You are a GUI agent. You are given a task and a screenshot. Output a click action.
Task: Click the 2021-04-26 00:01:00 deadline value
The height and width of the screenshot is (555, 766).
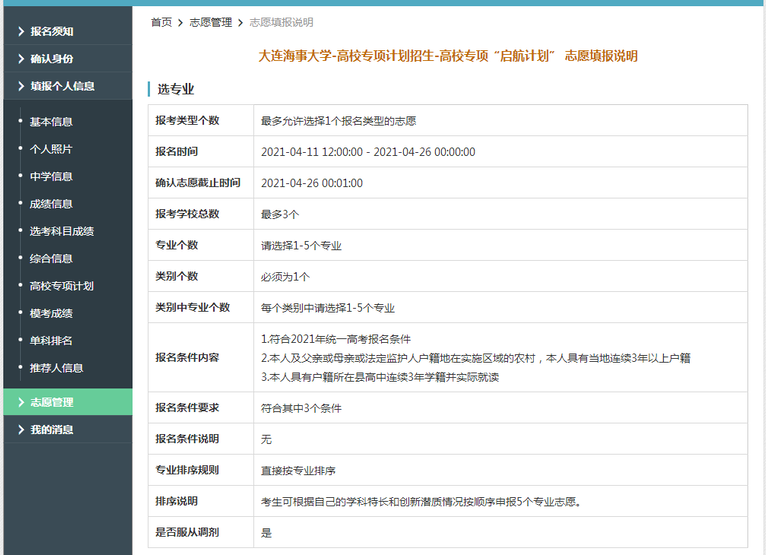[312, 183]
